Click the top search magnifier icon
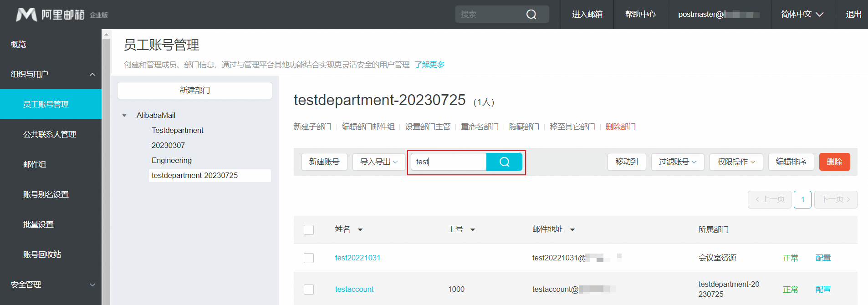Image resolution: width=868 pixels, height=305 pixels. 531,15
